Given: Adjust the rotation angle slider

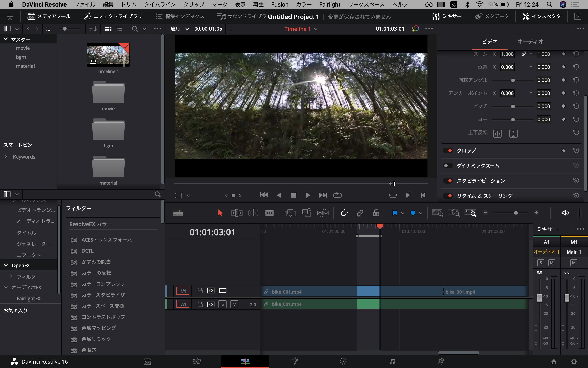Looking at the screenshot, I should (x=513, y=80).
